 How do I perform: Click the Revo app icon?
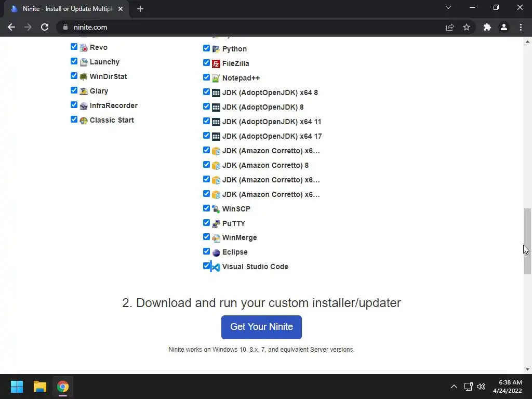[84, 48]
